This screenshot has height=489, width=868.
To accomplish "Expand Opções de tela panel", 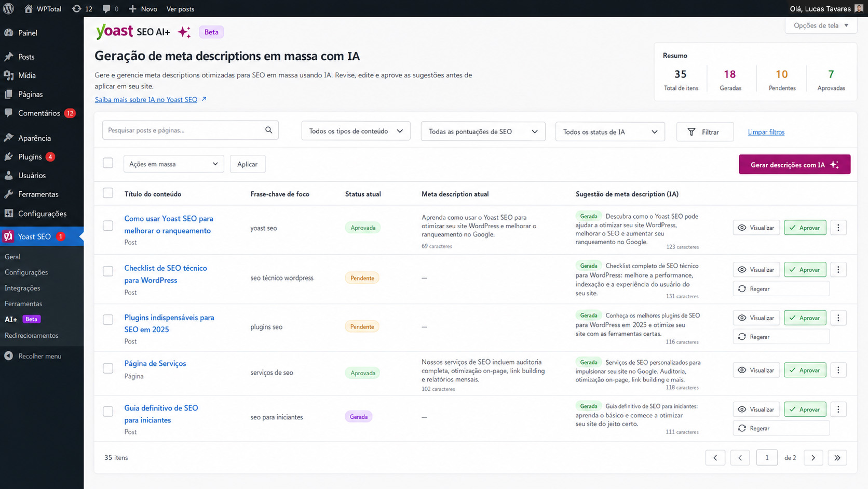I will (821, 25).
